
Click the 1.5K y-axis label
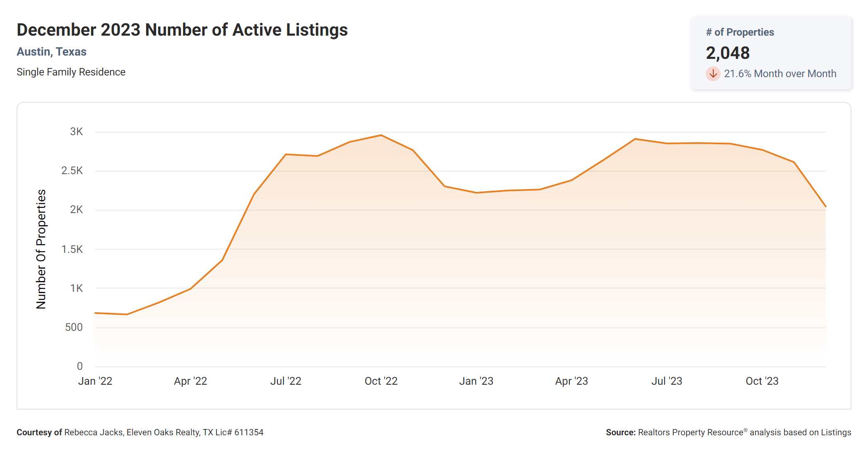click(x=72, y=249)
